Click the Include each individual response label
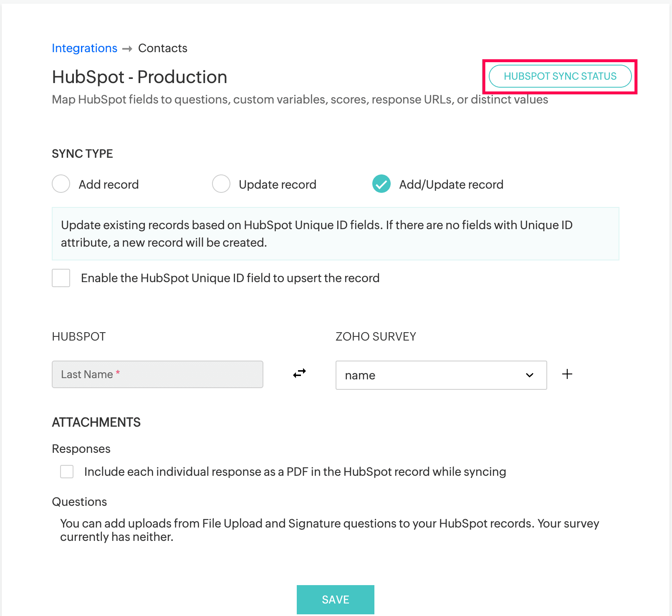 click(295, 472)
